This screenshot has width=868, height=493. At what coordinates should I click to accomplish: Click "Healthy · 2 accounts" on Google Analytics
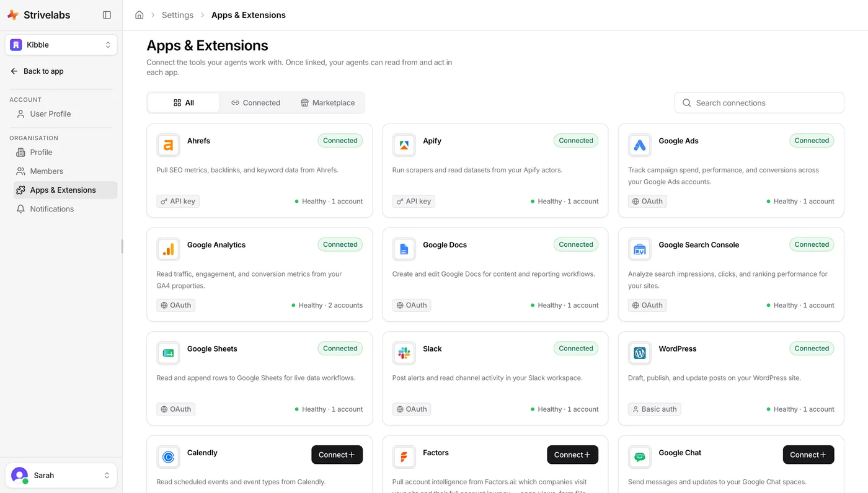pos(327,305)
